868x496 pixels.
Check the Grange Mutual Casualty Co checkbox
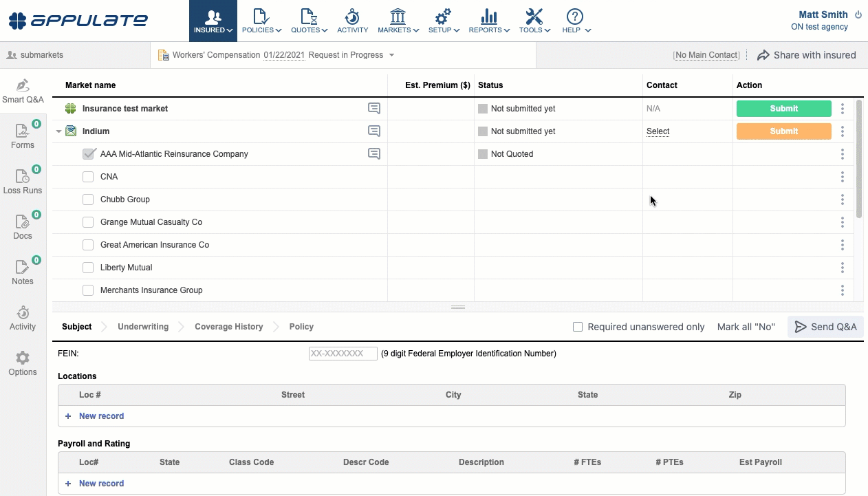(x=88, y=222)
